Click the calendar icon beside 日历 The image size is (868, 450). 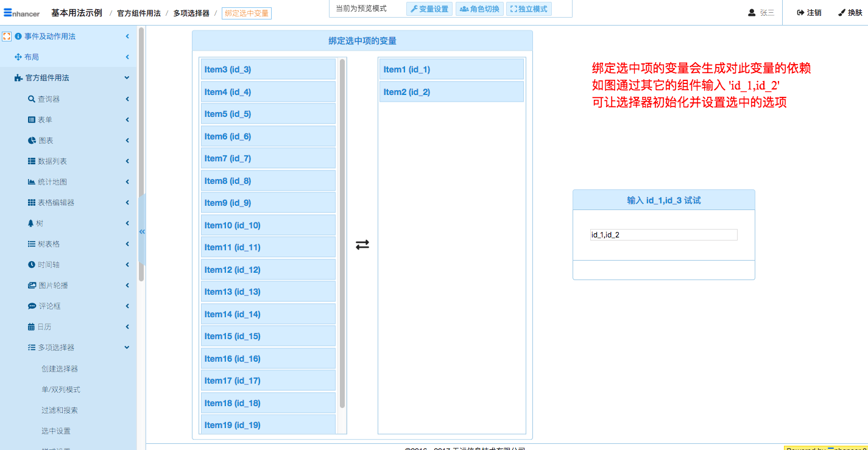point(32,327)
